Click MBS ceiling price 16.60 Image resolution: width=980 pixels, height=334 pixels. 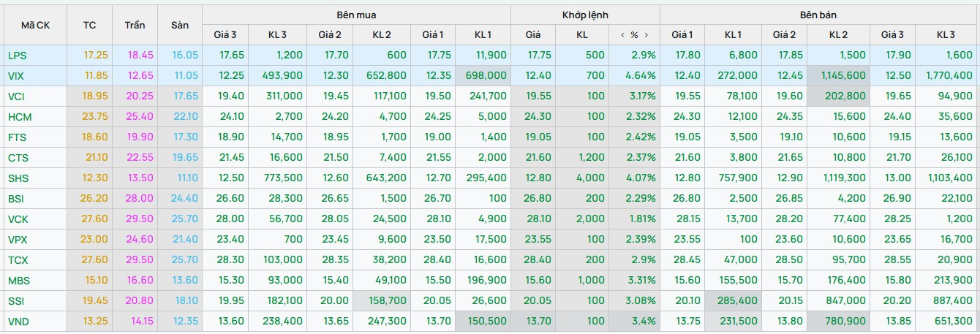point(141,281)
